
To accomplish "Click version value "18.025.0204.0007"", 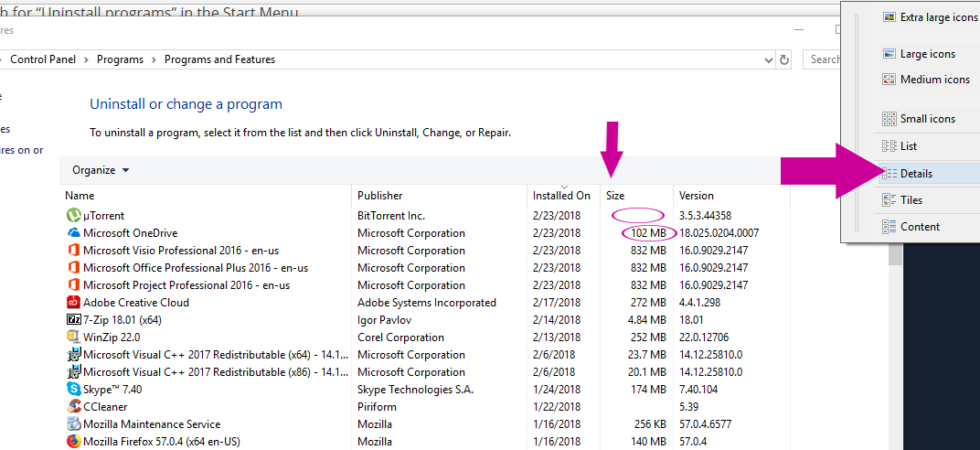I will point(719,233).
